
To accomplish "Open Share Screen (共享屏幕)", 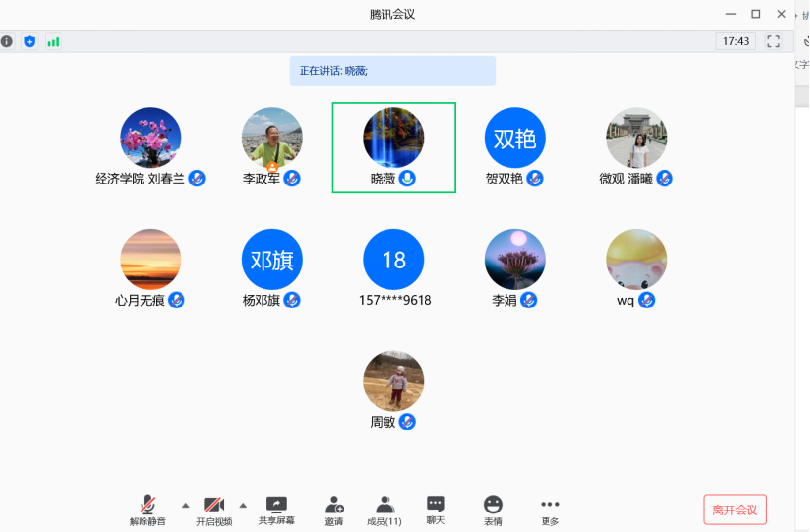I will [x=276, y=510].
